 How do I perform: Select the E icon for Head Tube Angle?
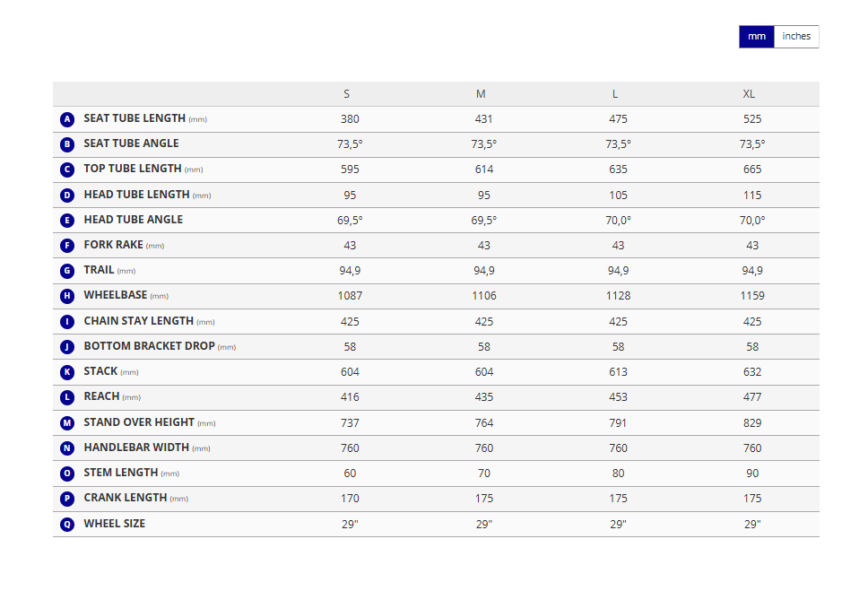tap(67, 220)
